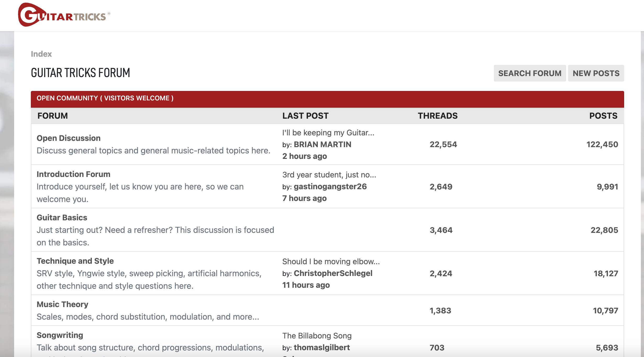Open the Technique and Style forum

(x=75, y=261)
